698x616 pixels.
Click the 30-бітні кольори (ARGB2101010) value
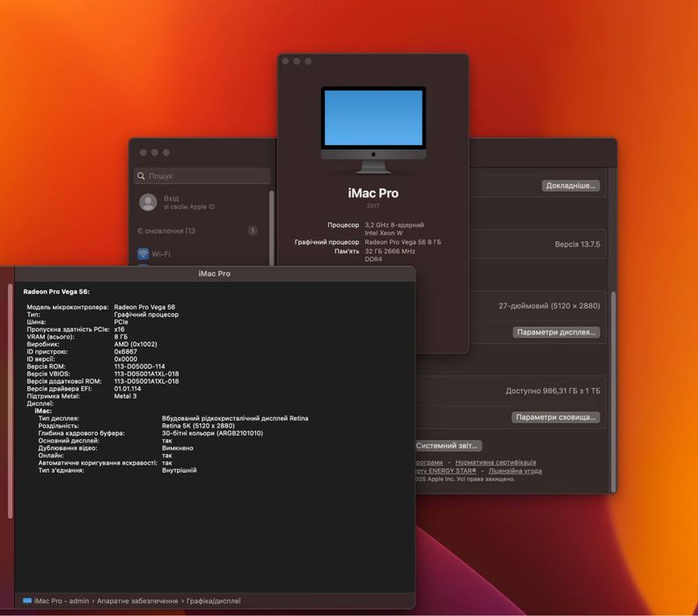pos(212,433)
